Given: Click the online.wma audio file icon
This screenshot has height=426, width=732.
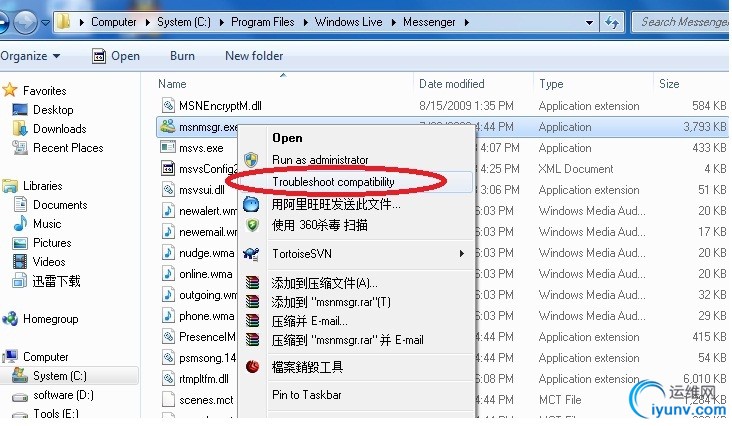Looking at the screenshot, I should point(168,273).
